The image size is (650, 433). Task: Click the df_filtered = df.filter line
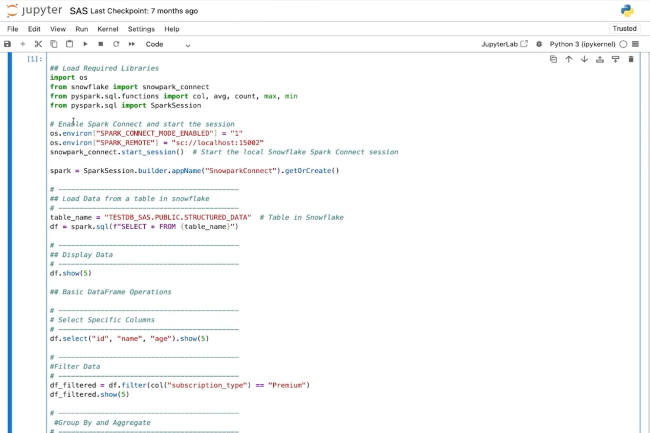click(180, 385)
